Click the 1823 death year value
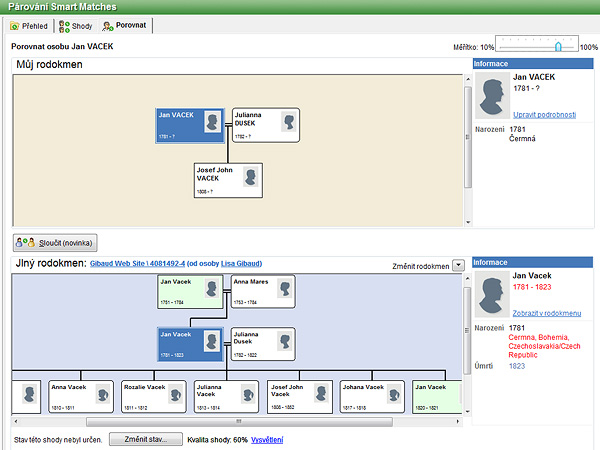Screen dimensions: 600x450 tap(517, 366)
